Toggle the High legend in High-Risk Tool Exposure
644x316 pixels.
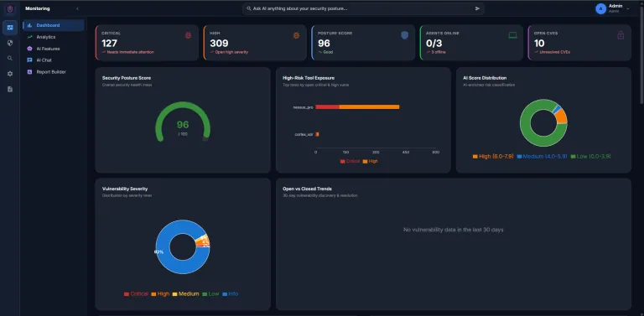pyautogui.click(x=371, y=161)
